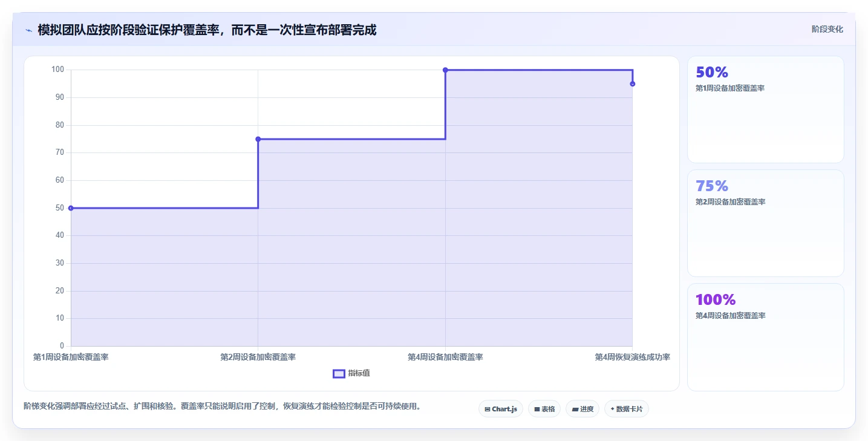Click the lightning icon beside the title
868x441 pixels.
[28, 30]
